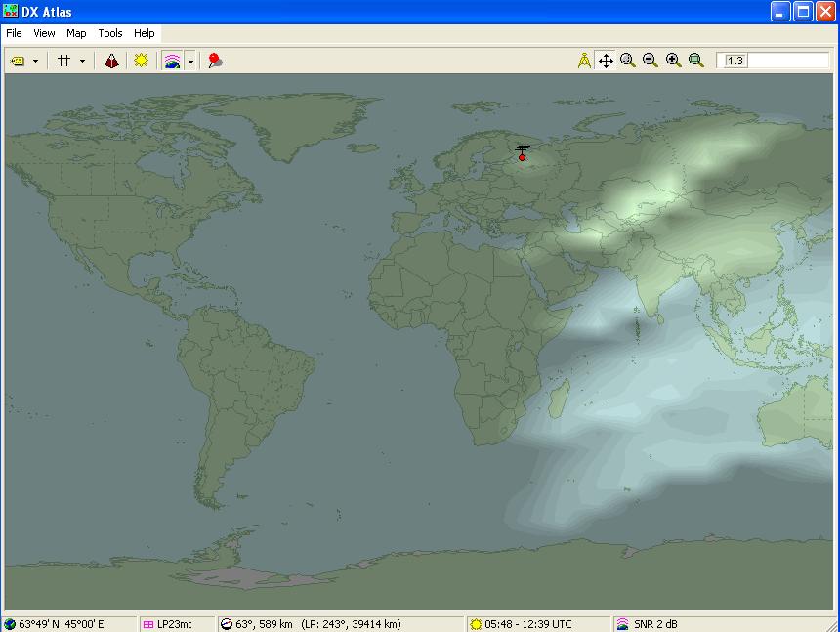Click the zoom to rectangle icon
Image resolution: width=840 pixels, height=632 pixels.
pyautogui.click(x=696, y=61)
